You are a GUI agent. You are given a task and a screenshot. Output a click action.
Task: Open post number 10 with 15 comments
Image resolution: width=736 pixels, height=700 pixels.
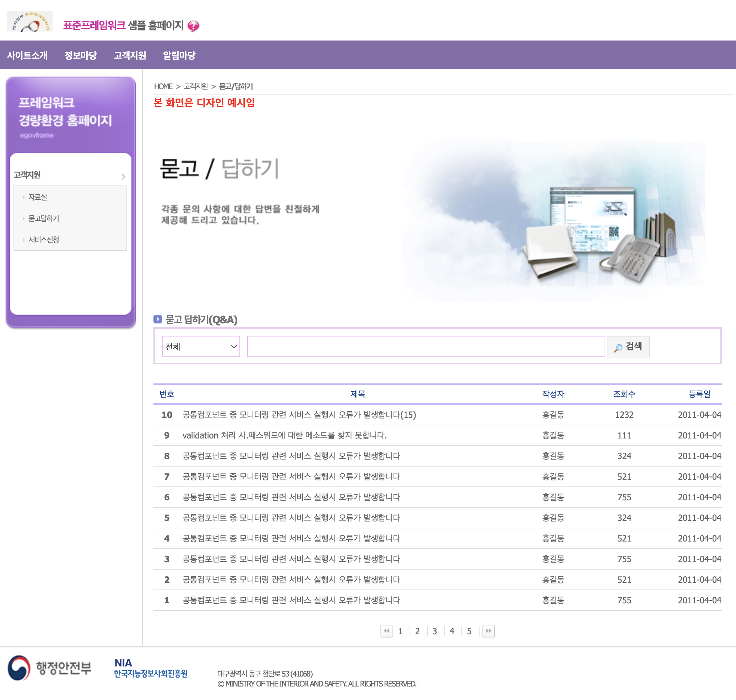[x=299, y=415]
